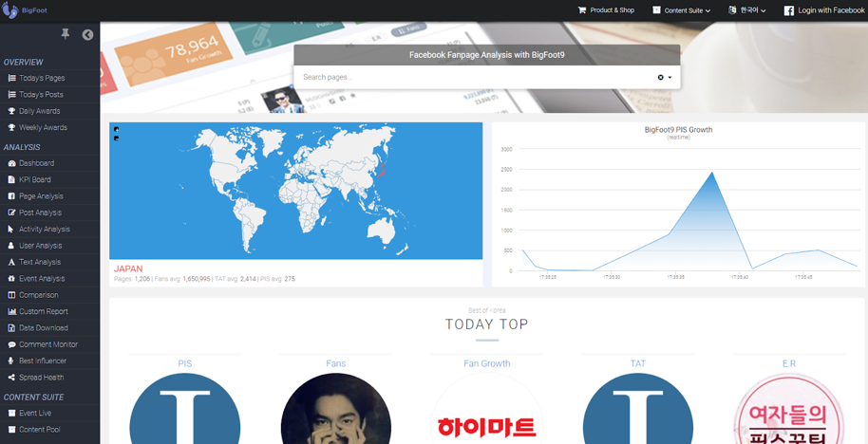This screenshot has width=868, height=444.
Task: Click the Activity Analysis cursor icon
Action: [11, 230]
